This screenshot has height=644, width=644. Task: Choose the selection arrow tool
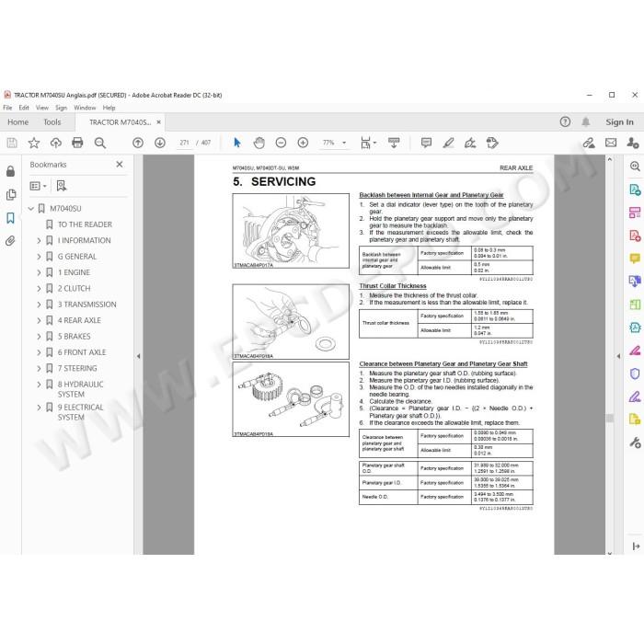(x=237, y=143)
